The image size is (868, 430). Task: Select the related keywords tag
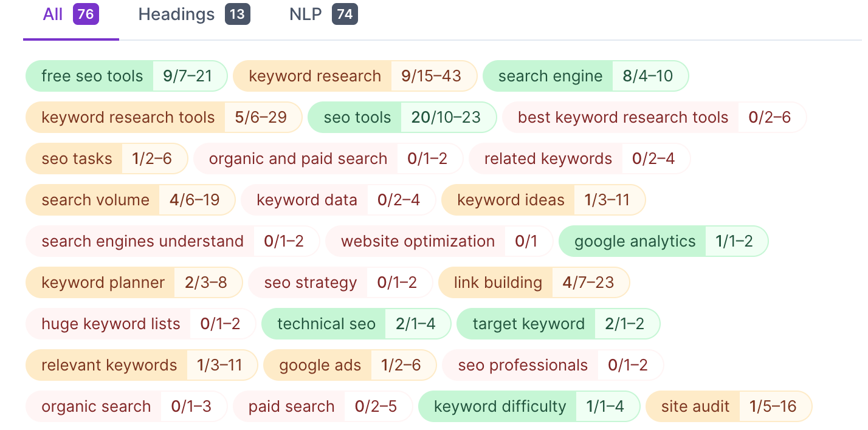(580, 159)
